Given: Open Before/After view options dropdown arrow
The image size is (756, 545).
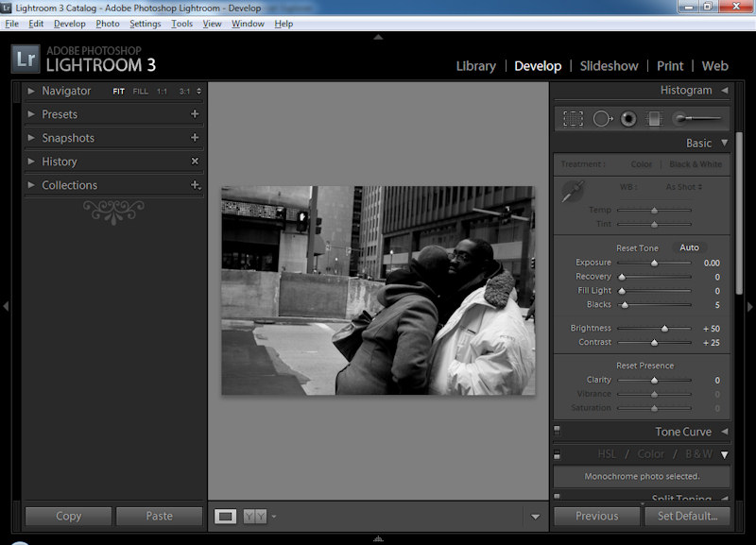Looking at the screenshot, I should pyautogui.click(x=274, y=517).
